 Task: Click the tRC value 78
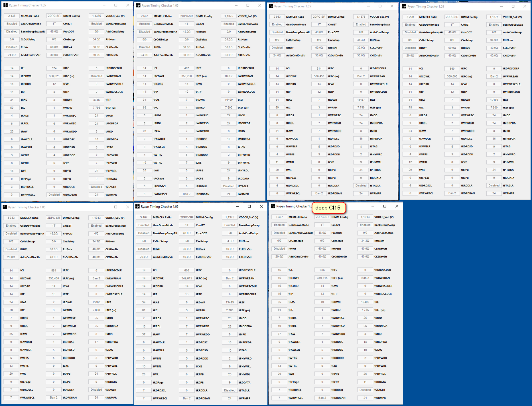point(11,310)
